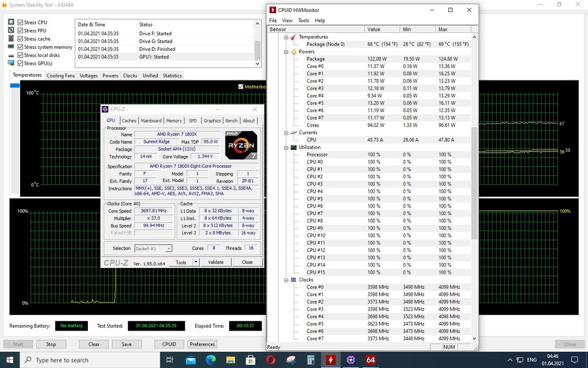This screenshot has width=588, height=368.
Task: Open the Bench tab in CPU-Z
Action: coord(231,121)
